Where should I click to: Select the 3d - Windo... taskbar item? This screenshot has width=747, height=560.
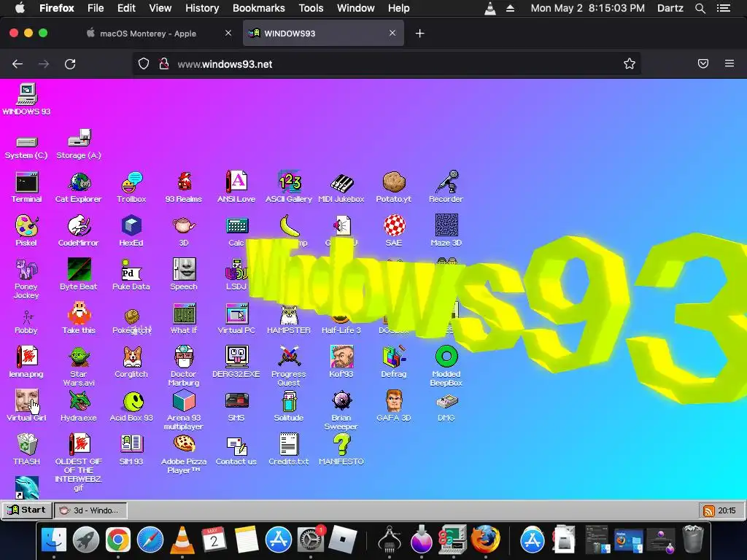pyautogui.click(x=90, y=510)
